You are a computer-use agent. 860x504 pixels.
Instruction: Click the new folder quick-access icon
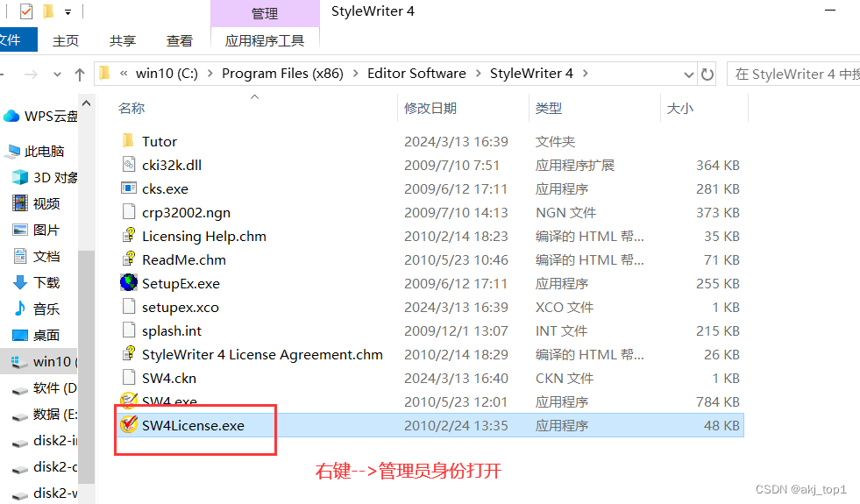coord(48,11)
